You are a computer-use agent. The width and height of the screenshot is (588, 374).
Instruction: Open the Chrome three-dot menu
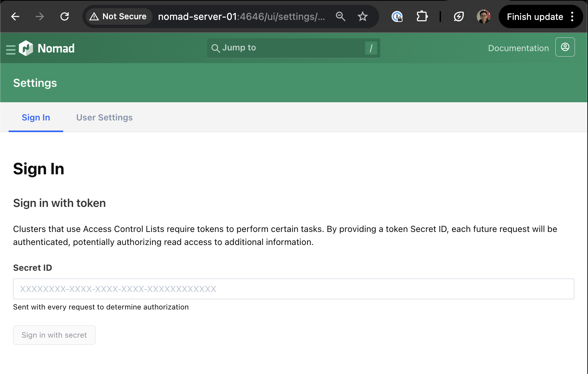pyautogui.click(x=572, y=16)
